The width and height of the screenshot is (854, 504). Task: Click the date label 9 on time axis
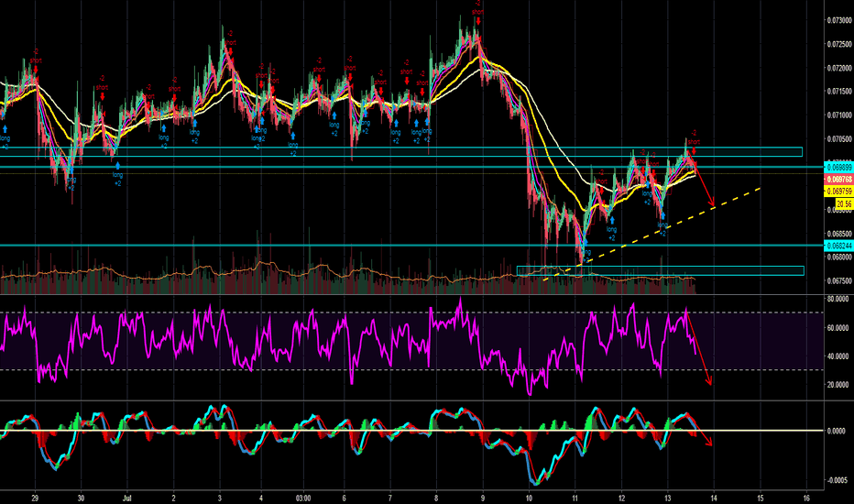tap(483, 498)
